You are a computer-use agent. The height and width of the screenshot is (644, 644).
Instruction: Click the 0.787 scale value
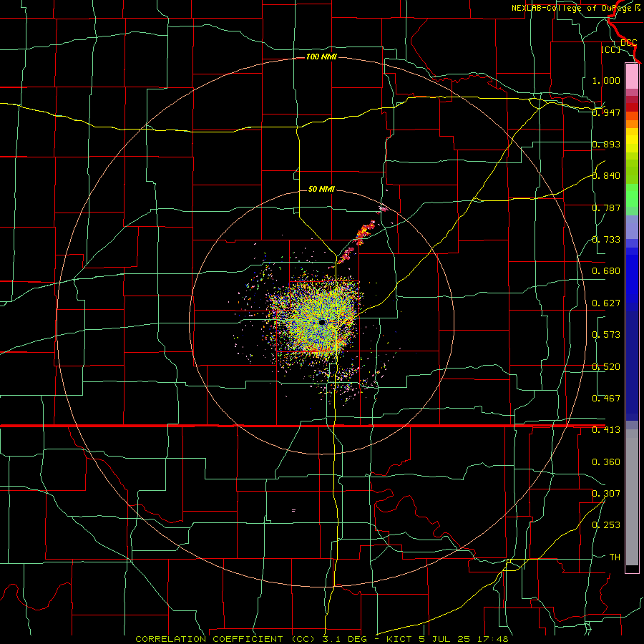click(606, 208)
